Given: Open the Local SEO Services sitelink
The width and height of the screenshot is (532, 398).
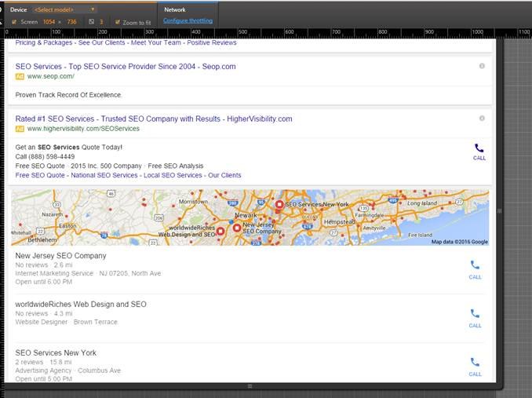Looking at the screenshot, I should (173, 175).
